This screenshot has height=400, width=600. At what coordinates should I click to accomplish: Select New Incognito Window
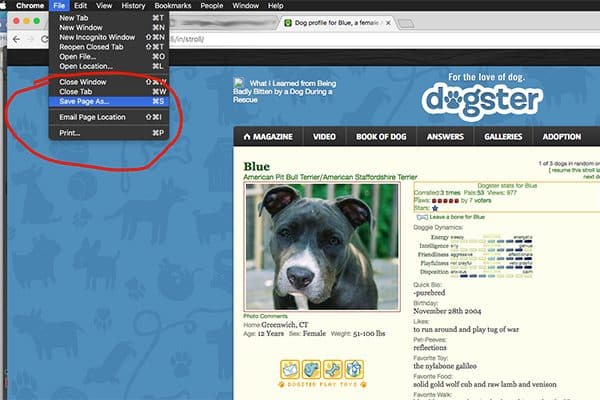click(109, 37)
